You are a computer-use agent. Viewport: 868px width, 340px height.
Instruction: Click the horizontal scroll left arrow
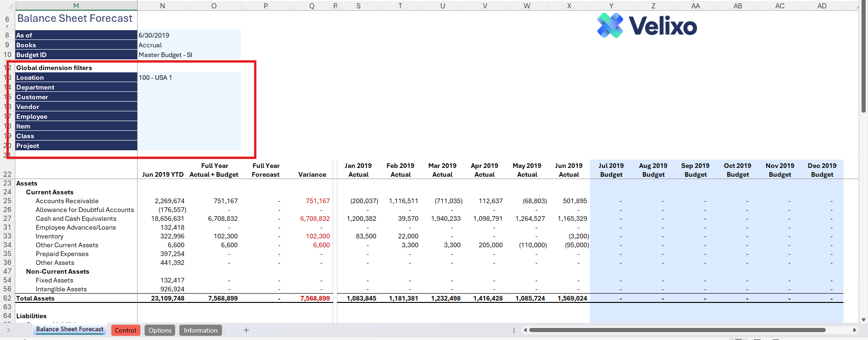click(525, 330)
